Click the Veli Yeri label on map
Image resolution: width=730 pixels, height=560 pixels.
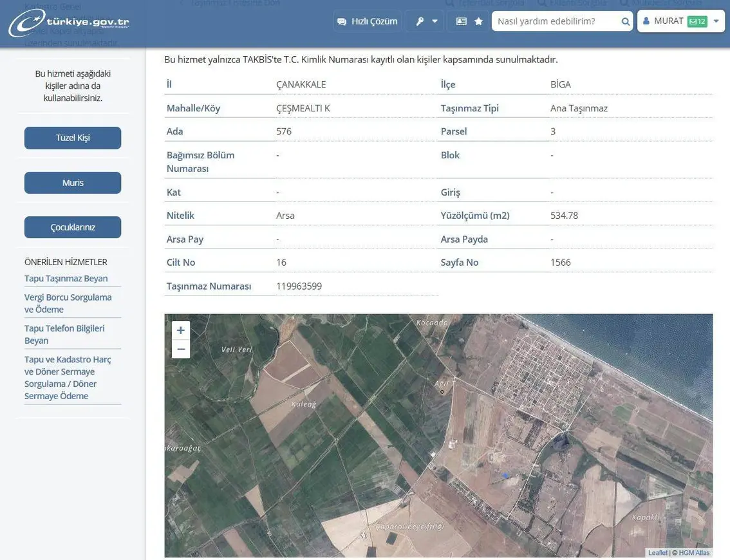[236, 349]
